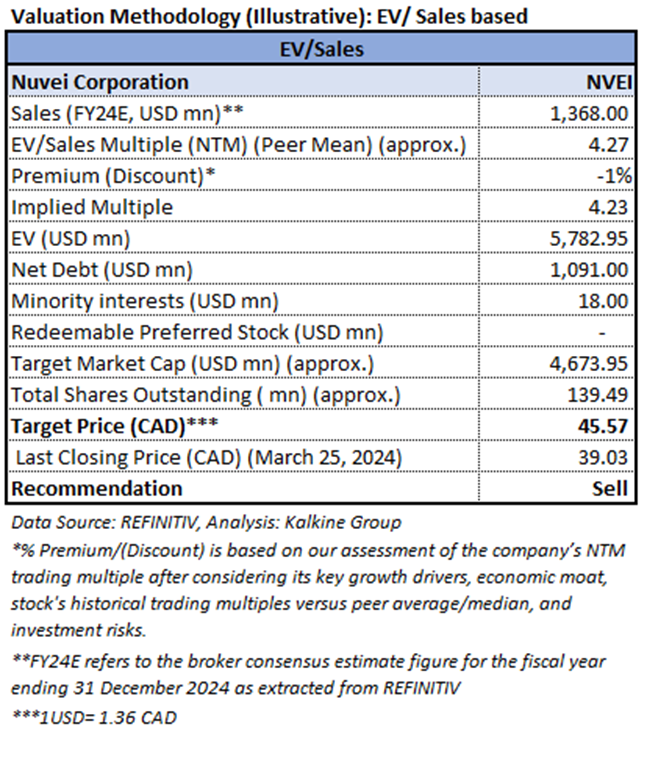Click the 1USD= 1.36 CAD footnote
647x763 pixels.
(x=94, y=718)
